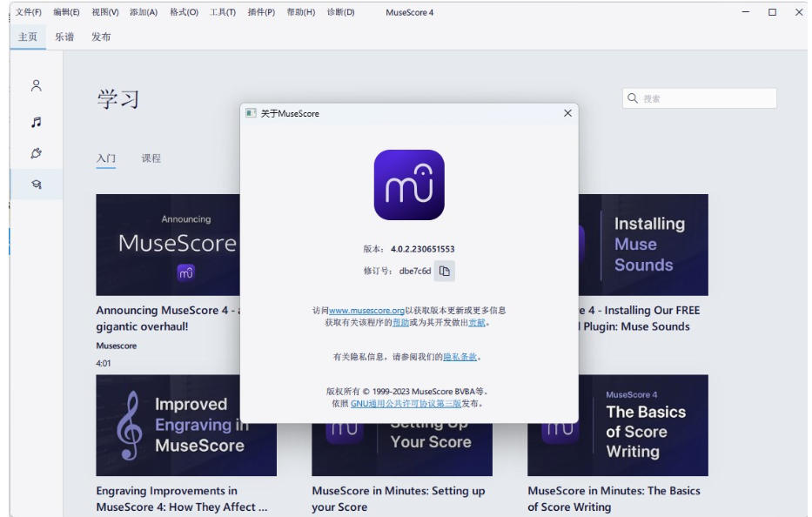Click the MuseScore logo in the About dialog
The image size is (812, 517).
coord(409,185)
